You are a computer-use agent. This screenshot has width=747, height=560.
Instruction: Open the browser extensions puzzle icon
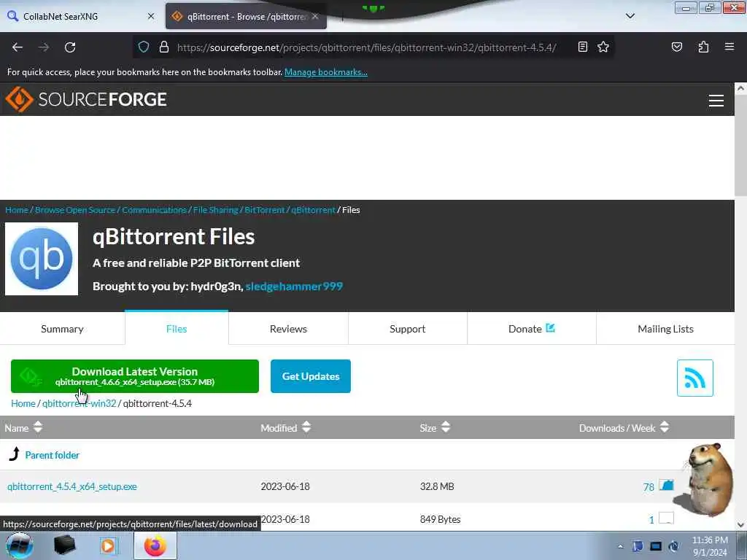703,47
